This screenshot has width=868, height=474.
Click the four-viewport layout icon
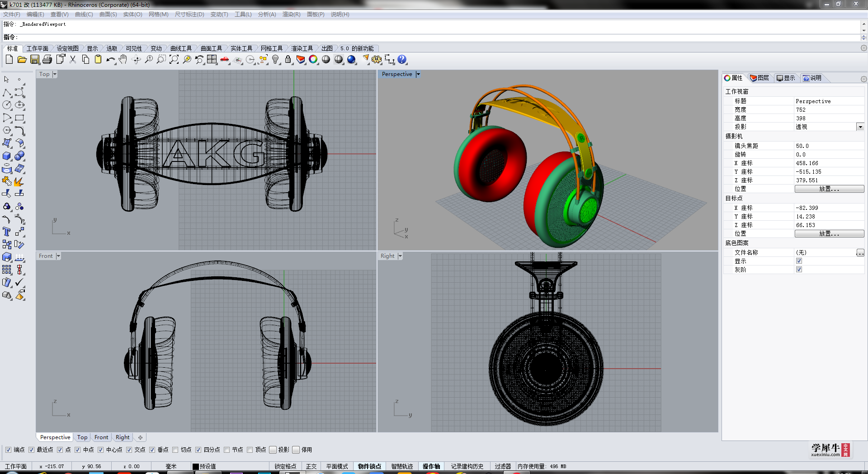[212, 59]
